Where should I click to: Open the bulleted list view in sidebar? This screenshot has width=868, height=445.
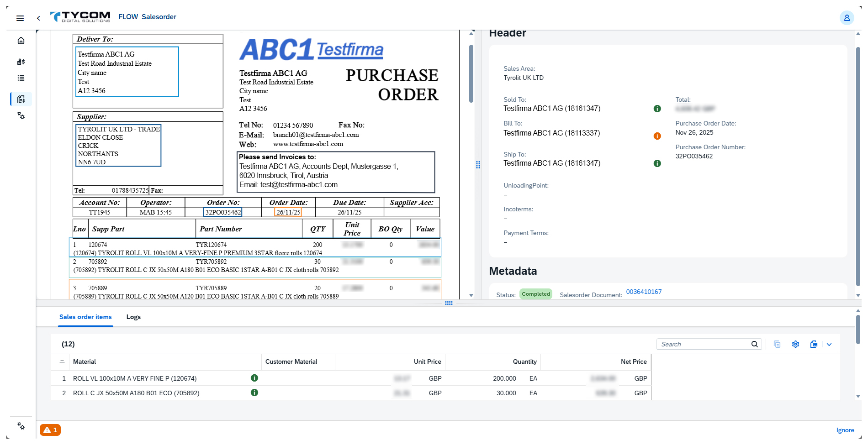21,79
